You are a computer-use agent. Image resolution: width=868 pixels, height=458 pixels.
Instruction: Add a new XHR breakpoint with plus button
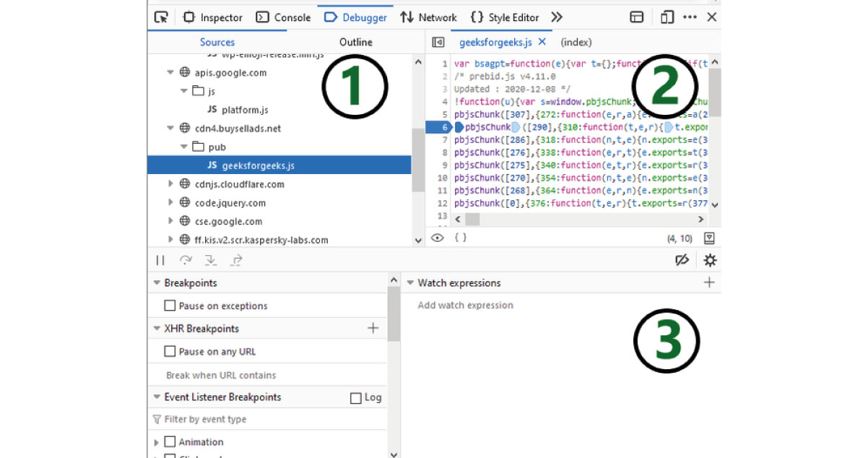(373, 328)
